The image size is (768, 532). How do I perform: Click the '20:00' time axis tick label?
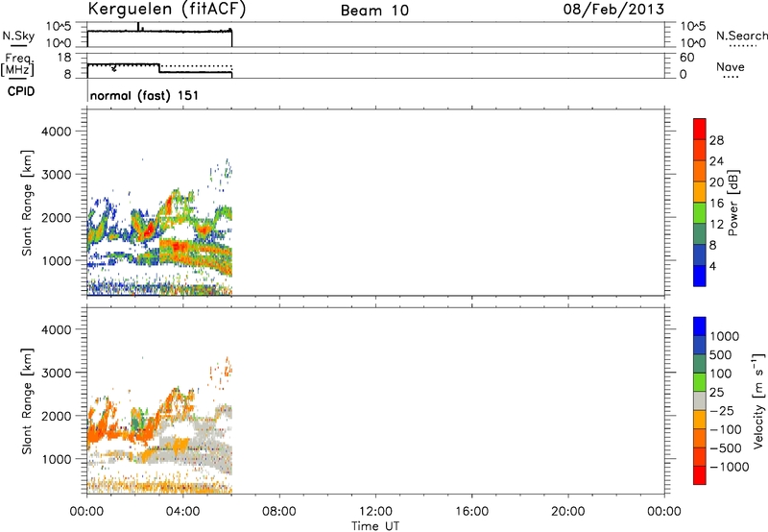567,512
